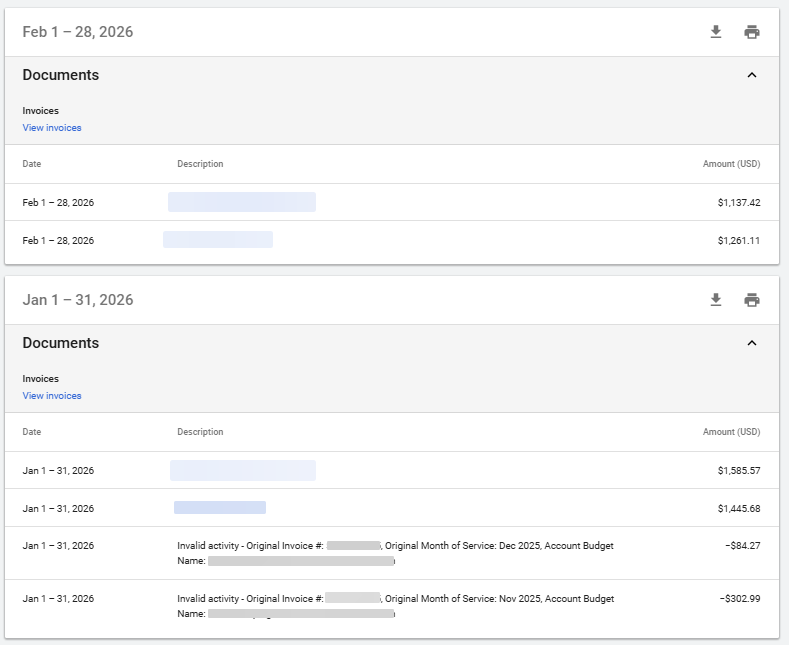Viewport: 789px width, 645px height.
Task: Select the $1,585.57 amount
Action: coord(739,471)
